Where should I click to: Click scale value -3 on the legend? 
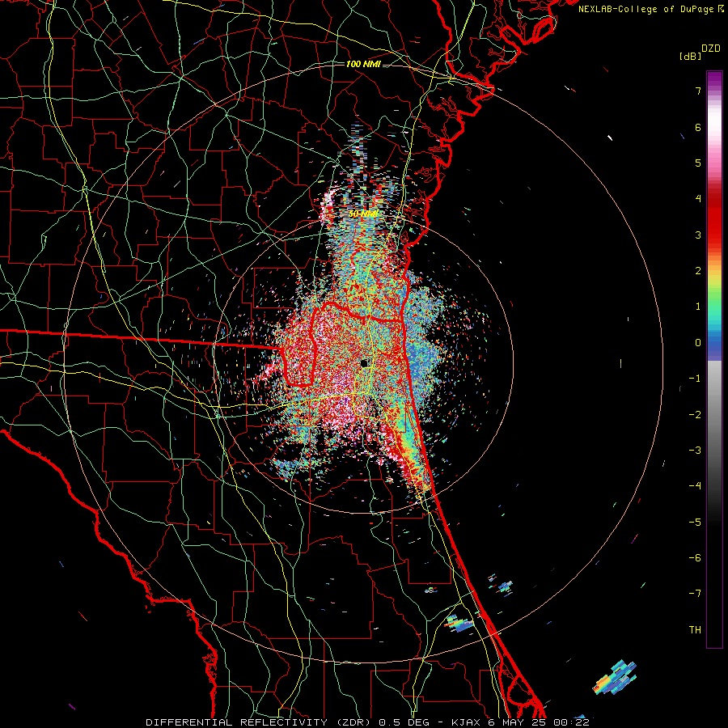pyautogui.click(x=695, y=451)
